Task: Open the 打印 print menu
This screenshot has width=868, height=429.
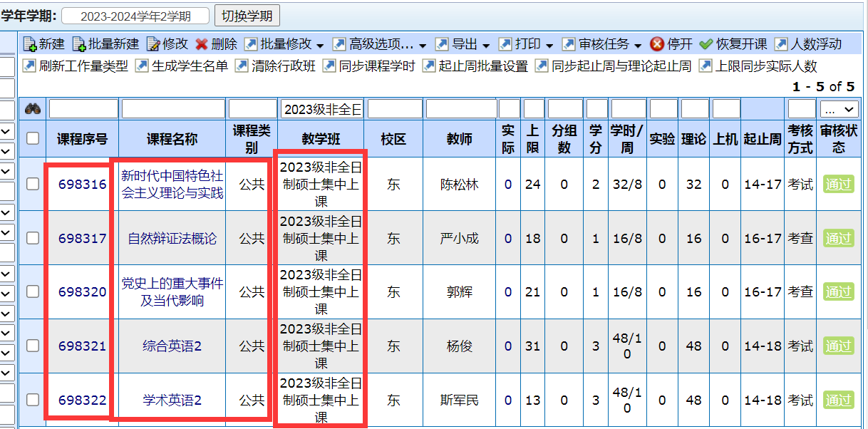Action: click(527, 44)
